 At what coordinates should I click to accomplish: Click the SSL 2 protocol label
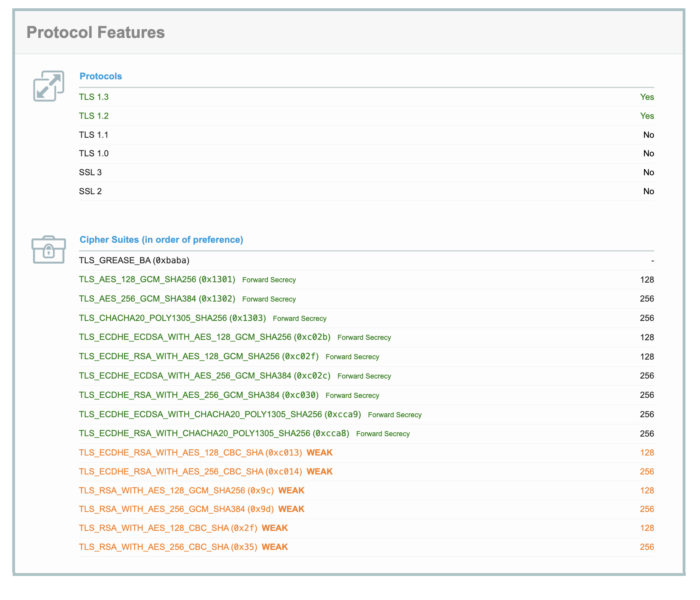(x=90, y=191)
